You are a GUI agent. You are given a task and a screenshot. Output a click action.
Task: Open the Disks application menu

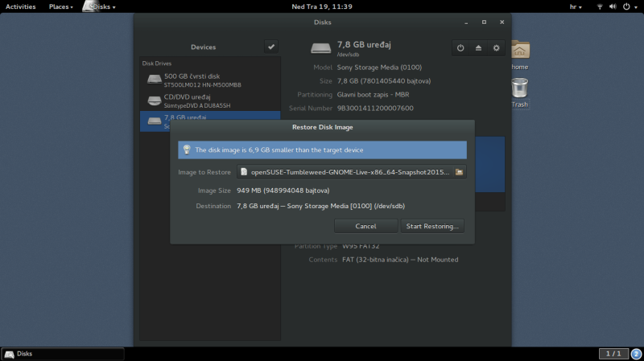[x=101, y=6]
